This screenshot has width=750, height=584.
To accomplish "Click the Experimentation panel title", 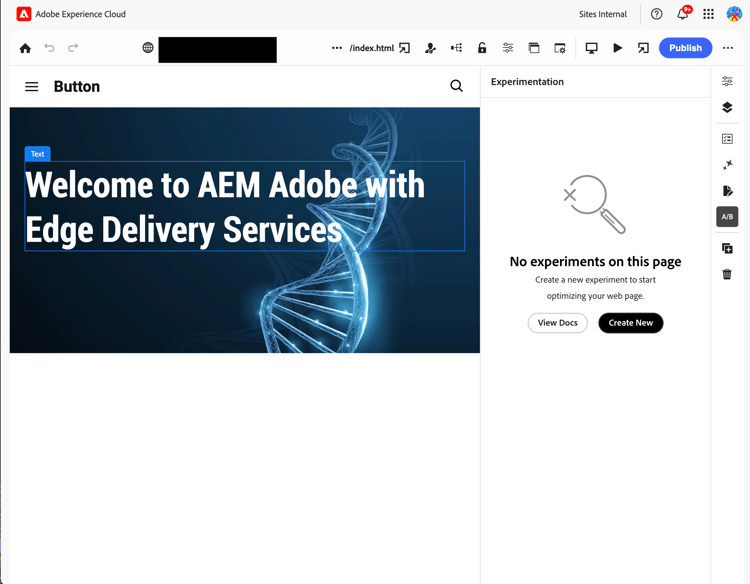I will (527, 82).
